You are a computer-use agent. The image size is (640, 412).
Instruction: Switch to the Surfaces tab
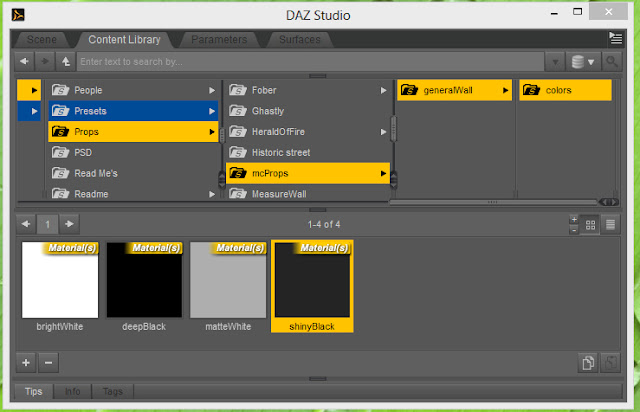pos(300,40)
